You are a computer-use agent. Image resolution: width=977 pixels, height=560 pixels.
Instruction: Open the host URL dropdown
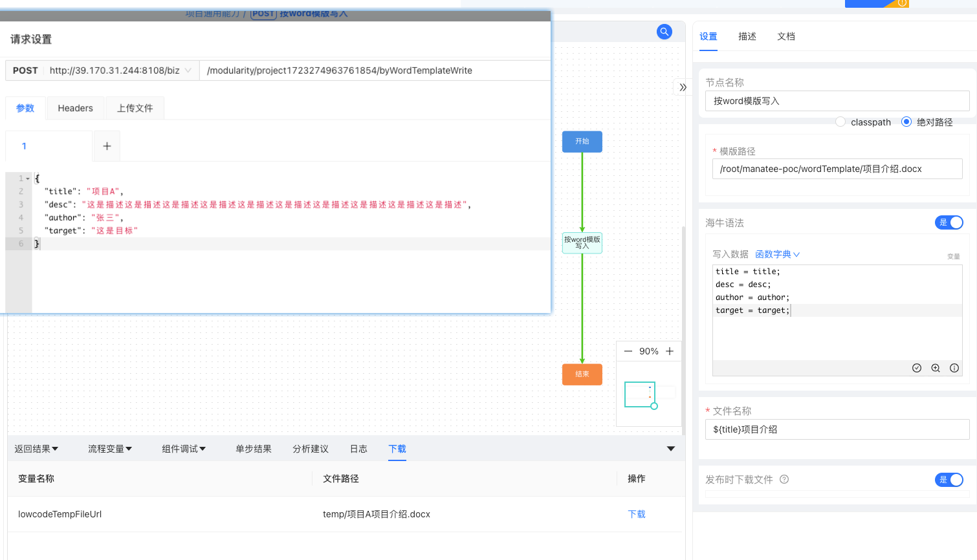(120, 70)
